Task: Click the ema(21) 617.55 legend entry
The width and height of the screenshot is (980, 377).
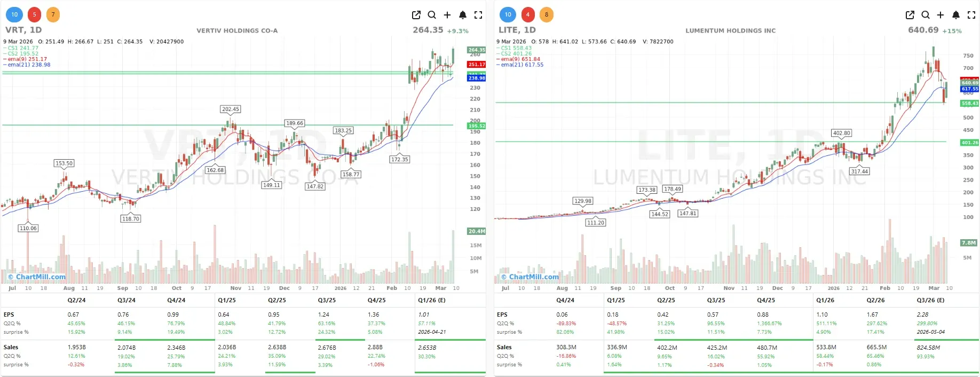Action: pyautogui.click(x=520, y=65)
